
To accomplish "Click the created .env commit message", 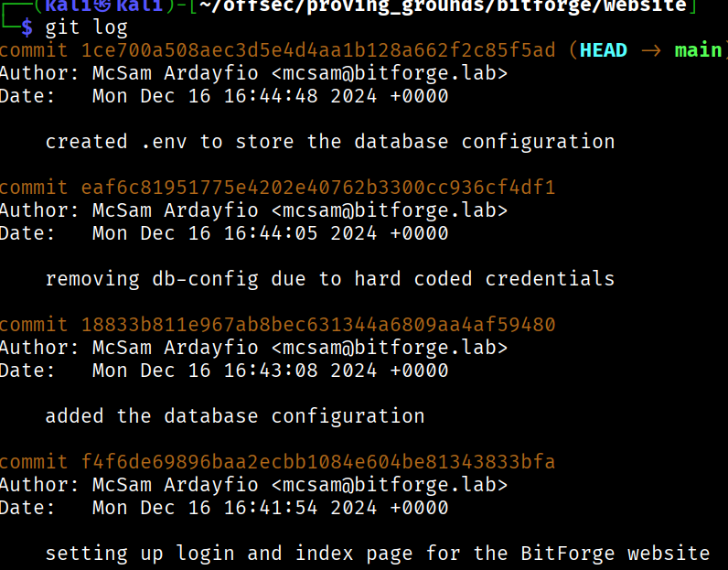I will [330, 142].
